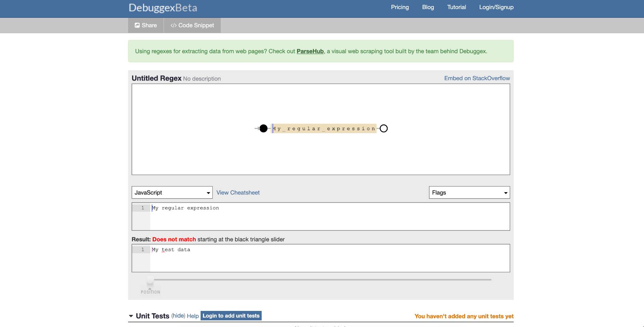This screenshot has width=644, height=327.
Task: Open the JavaScript language dropdown
Action: 172,193
